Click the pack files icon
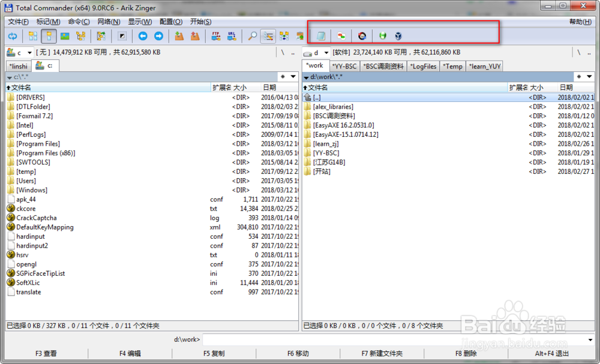 click(179, 37)
